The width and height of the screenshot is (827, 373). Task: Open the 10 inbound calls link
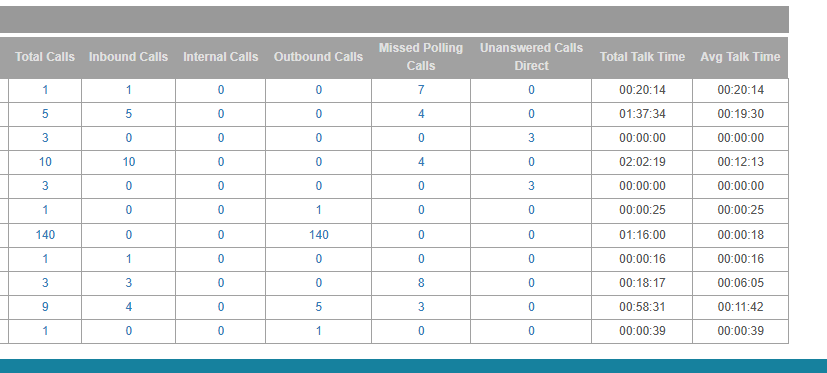129,162
